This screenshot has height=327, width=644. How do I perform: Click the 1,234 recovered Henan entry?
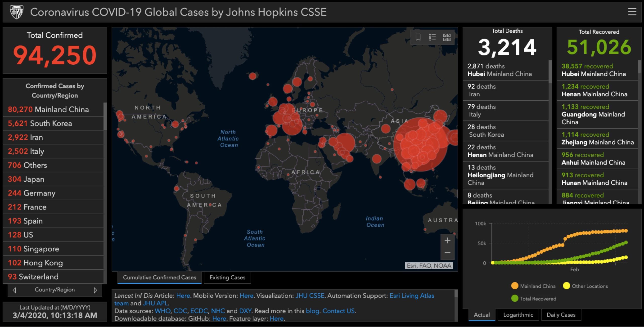click(597, 91)
